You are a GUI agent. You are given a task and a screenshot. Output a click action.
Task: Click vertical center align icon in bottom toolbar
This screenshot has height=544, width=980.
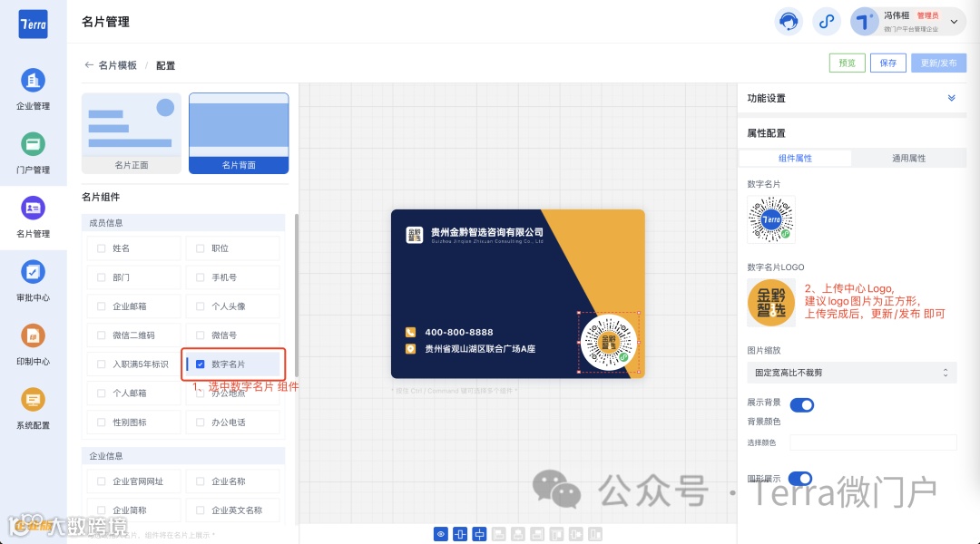479,534
